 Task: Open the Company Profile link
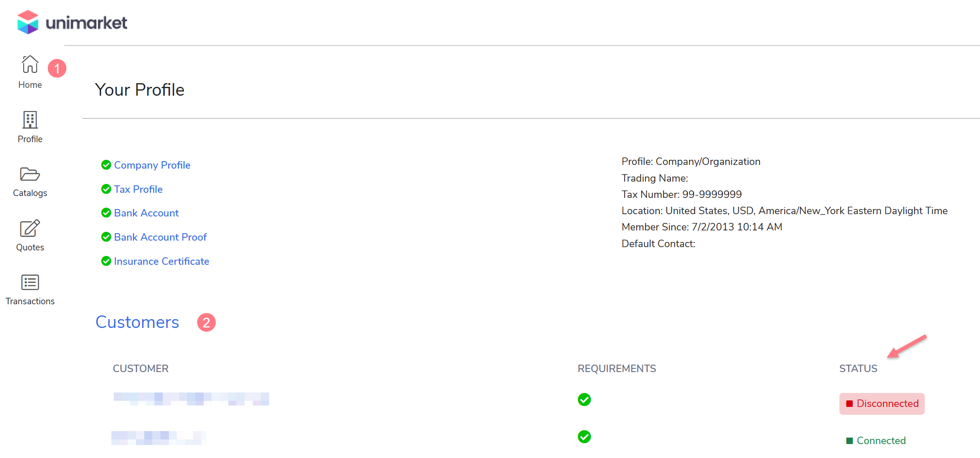click(x=152, y=165)
